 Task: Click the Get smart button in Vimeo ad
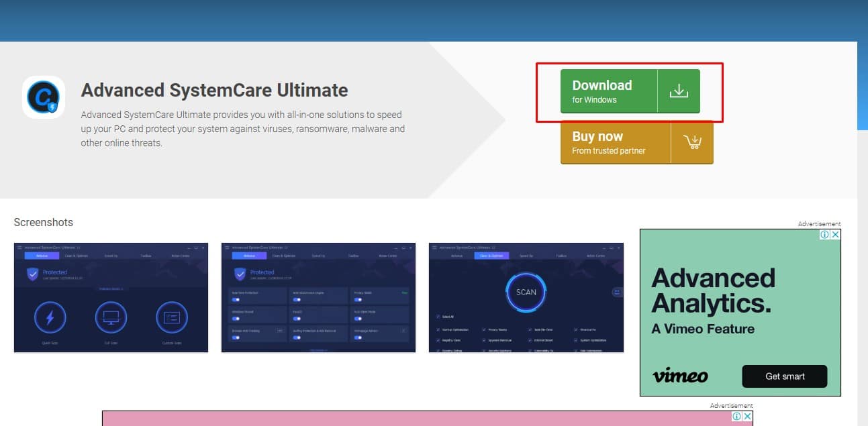click(784, 376)
